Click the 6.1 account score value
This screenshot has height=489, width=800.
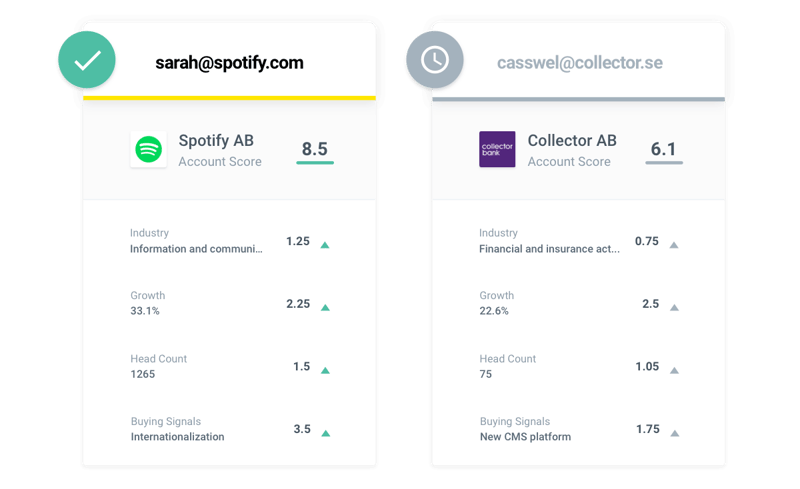pos(663,149)
